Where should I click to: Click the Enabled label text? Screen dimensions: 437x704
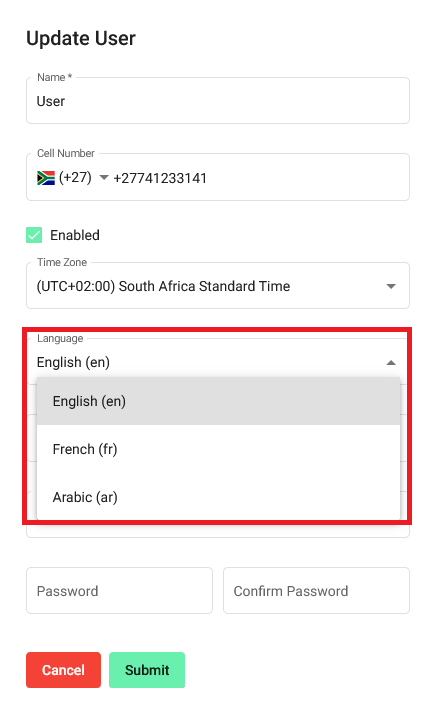(75, 235)
